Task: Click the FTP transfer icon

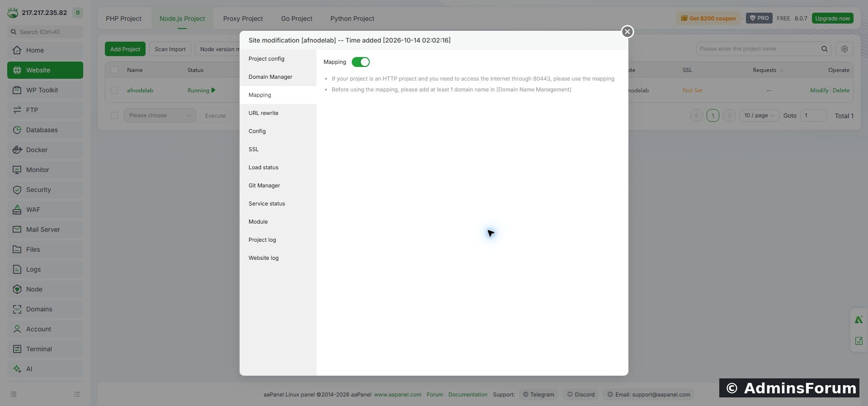Action: (x=17, y=110)
